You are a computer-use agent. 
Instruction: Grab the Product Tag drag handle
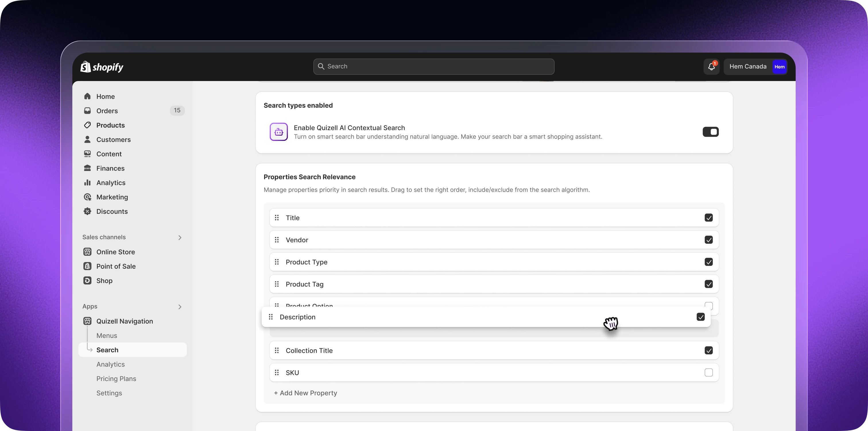click(277, 284)
